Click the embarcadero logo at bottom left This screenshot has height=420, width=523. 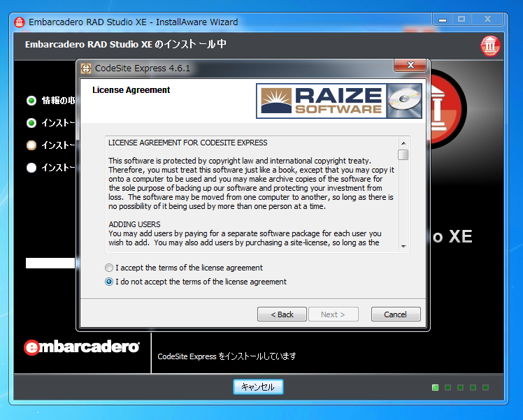82,347
